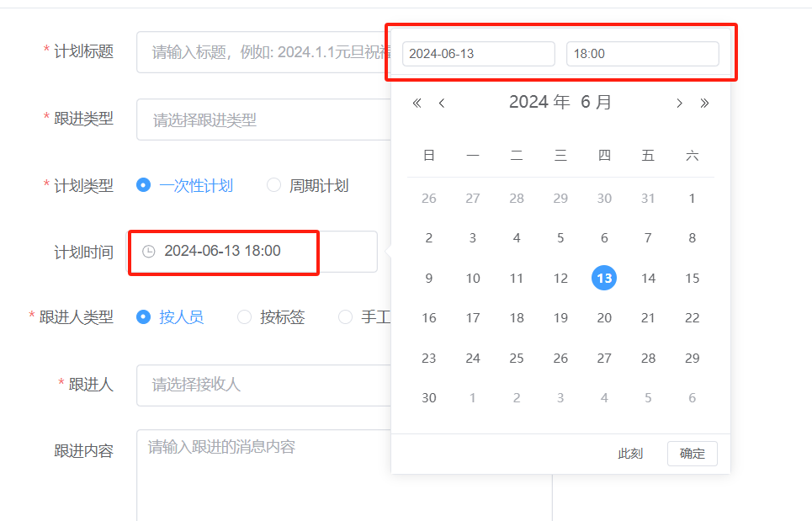Image resolution: width=812 pixels, height=521 pixels.
Task: Select June 20 in the calendar
Action: tap(604, 318)
